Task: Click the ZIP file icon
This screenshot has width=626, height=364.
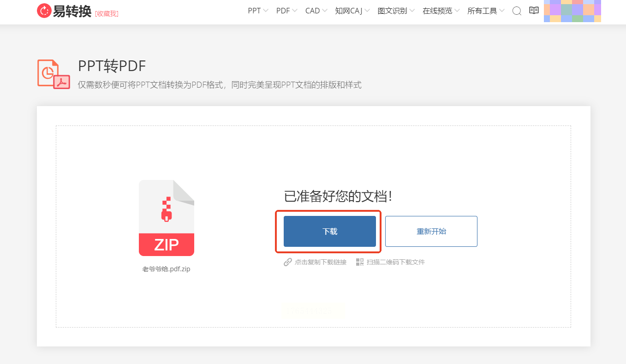Action: point(166,218)
